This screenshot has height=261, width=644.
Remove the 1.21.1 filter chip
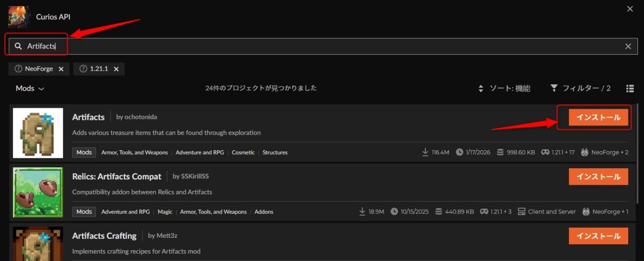116,69
